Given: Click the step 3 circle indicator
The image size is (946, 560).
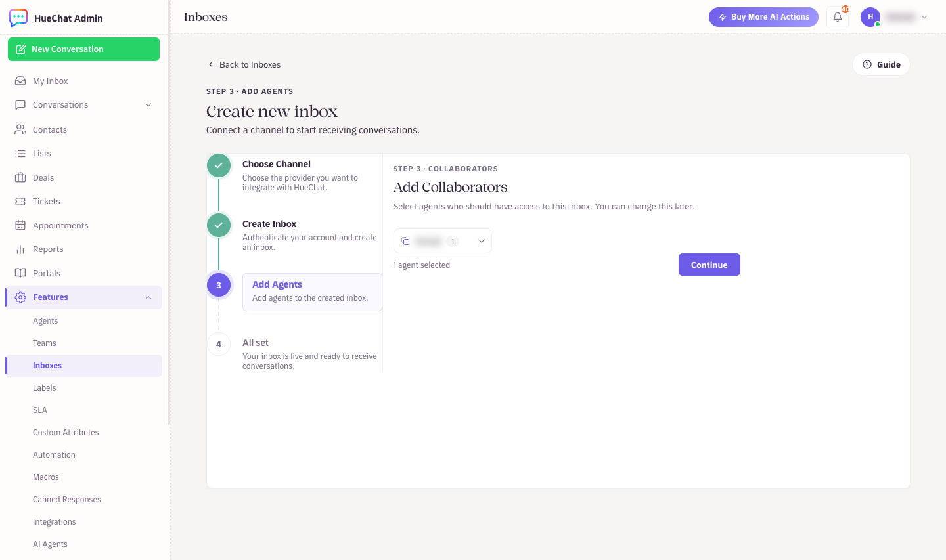Looking at the screenshot, I should tap(219, 285).
